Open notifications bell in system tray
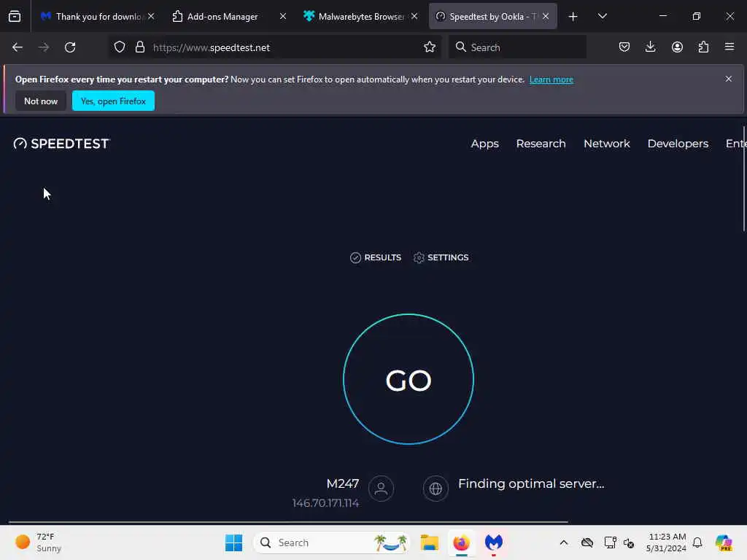The image size is (747, 560). point(697,542)
